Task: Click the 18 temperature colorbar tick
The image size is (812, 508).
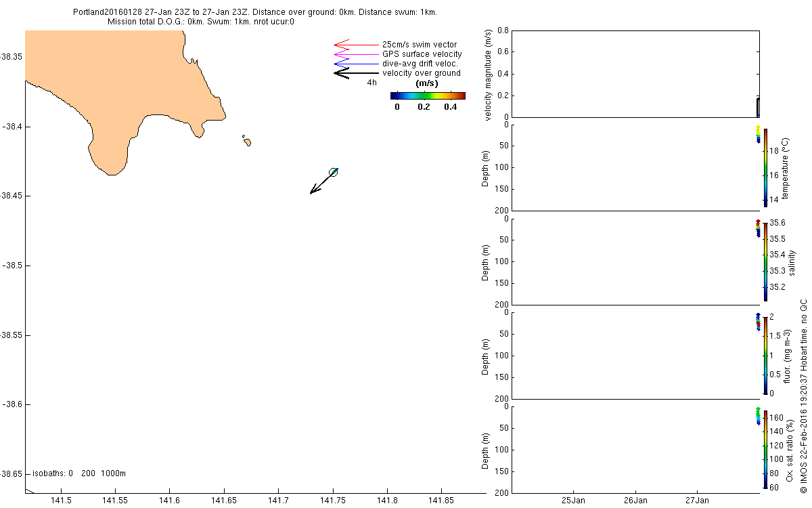Action: click(x=775, y=151)
